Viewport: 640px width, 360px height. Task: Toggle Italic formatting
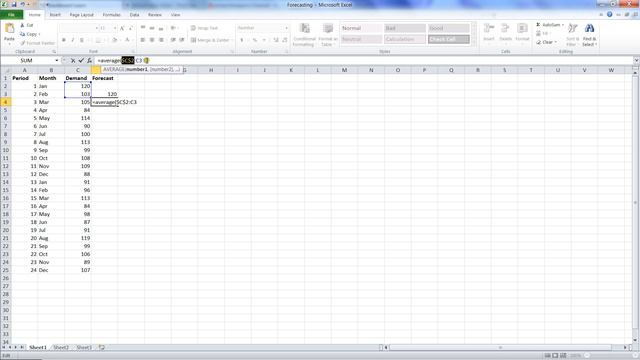pos(73,40)
